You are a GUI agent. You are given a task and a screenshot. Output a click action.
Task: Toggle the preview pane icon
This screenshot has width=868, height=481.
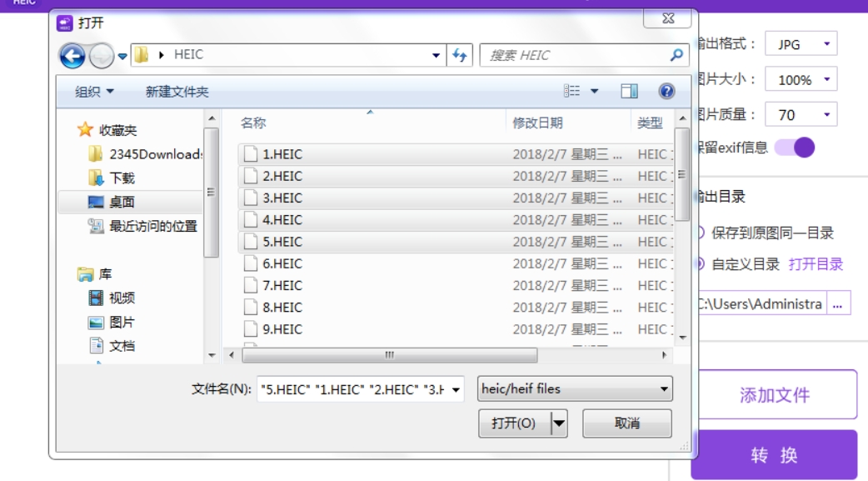(629, 91)
